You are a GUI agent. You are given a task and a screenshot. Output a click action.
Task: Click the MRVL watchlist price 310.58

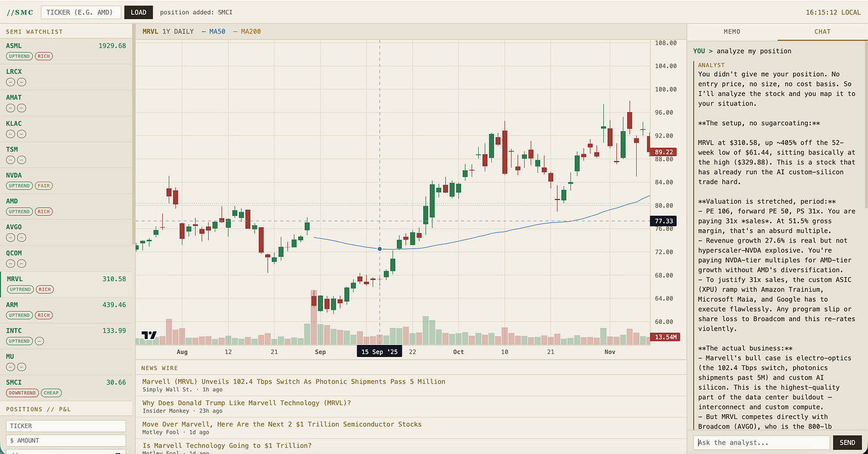(114, 279)
